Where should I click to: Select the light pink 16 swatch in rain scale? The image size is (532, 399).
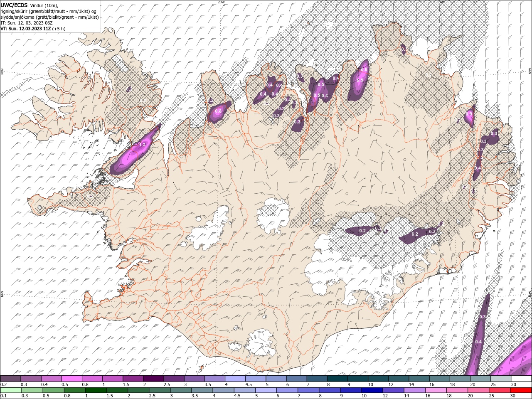[436, 390]
